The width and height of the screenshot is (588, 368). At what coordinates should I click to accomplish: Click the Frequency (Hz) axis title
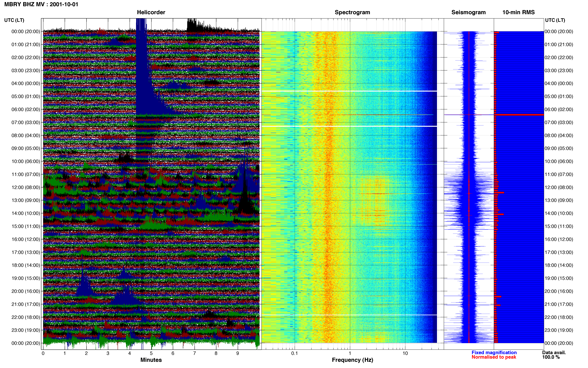point(352,360)
